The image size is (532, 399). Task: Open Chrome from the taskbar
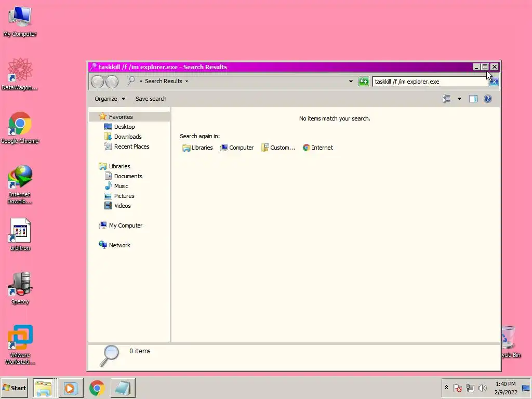[x=97, y=388]
